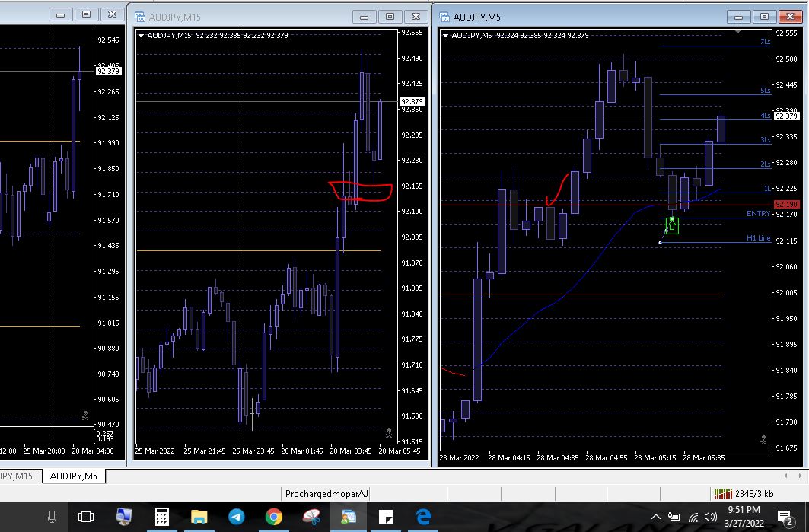Click the MetaTrader icon in the taskbar
The width and height of the screenshot is (809, 532).
coord(349,517)
